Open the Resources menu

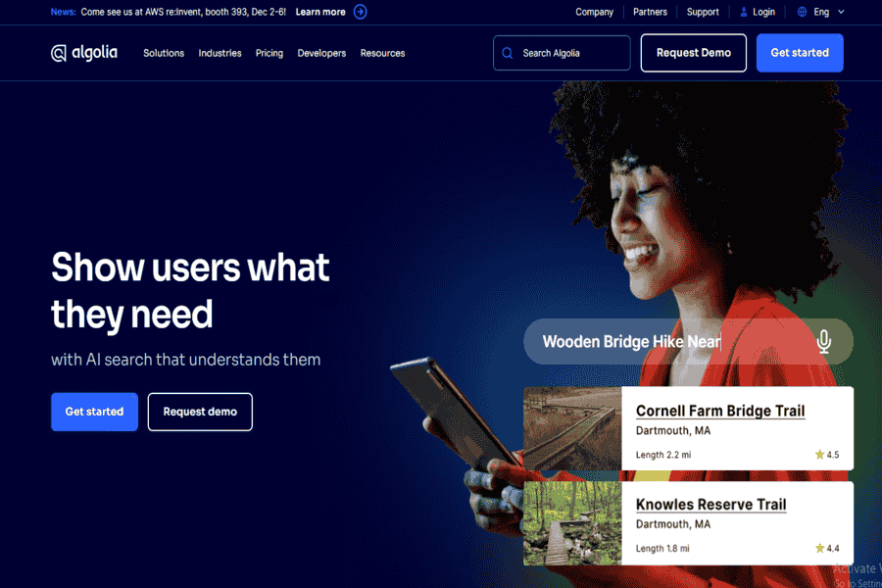click(382, 53)
